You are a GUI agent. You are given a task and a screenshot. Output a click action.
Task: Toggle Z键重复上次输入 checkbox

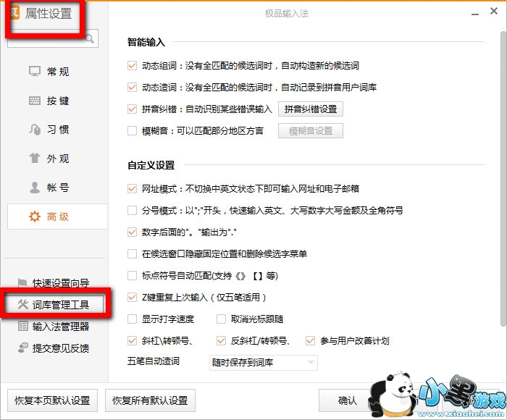132,297
